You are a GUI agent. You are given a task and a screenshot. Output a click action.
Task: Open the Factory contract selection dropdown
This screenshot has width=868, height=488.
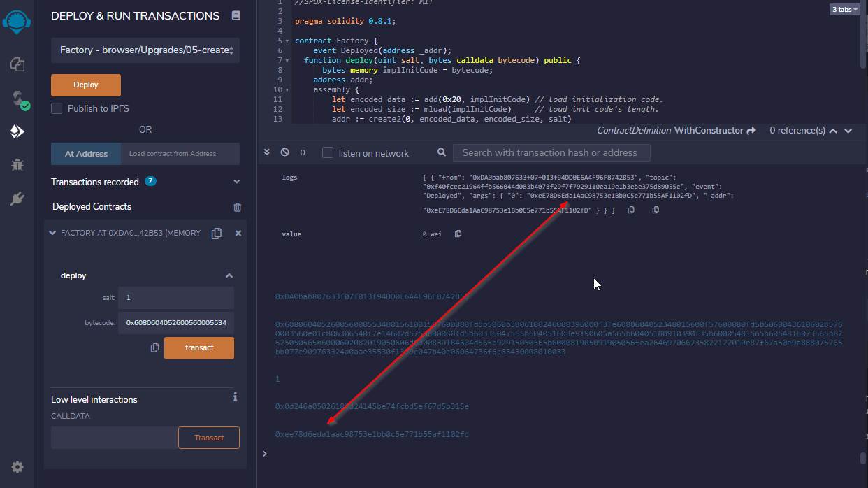point(145,50)
